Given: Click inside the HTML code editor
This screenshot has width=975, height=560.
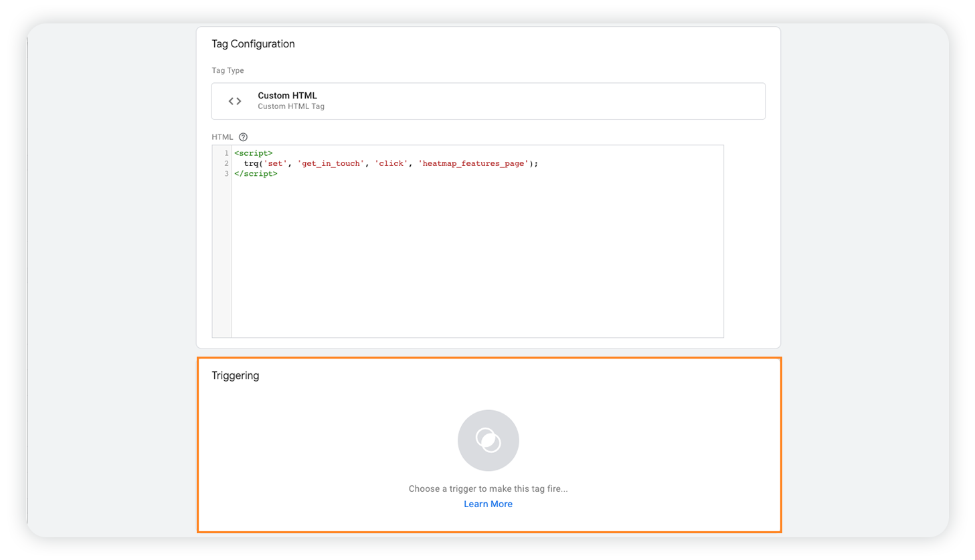Looking at the screenshot, I should point(468,242).
